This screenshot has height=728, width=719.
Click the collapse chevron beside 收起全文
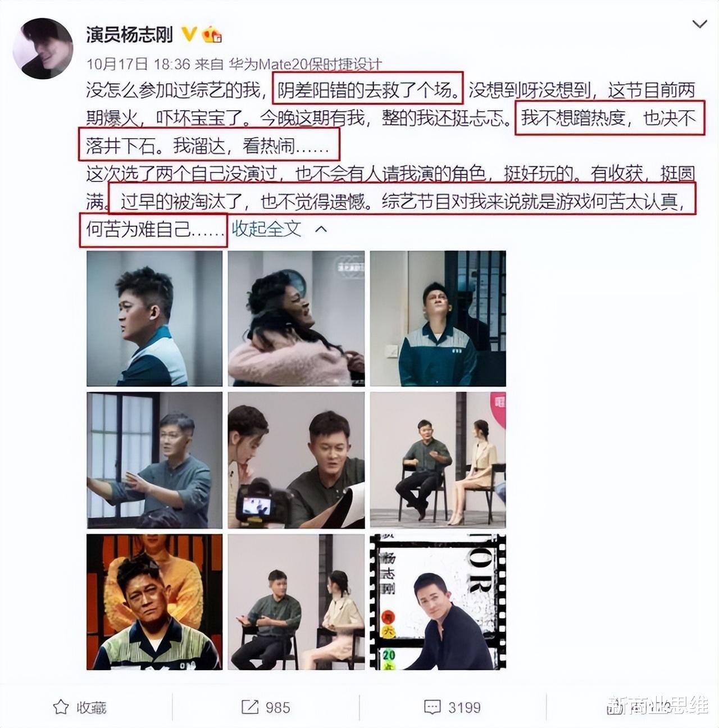tap(321, 229)
